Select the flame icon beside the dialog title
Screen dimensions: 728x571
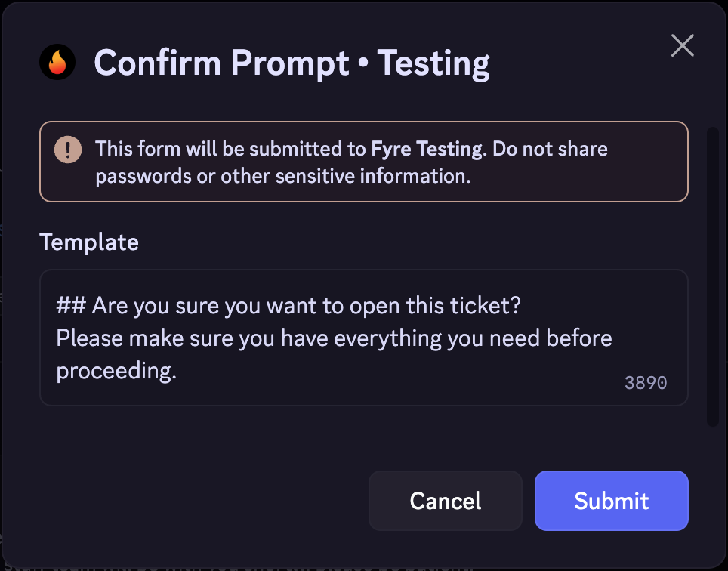pos(57,63)
